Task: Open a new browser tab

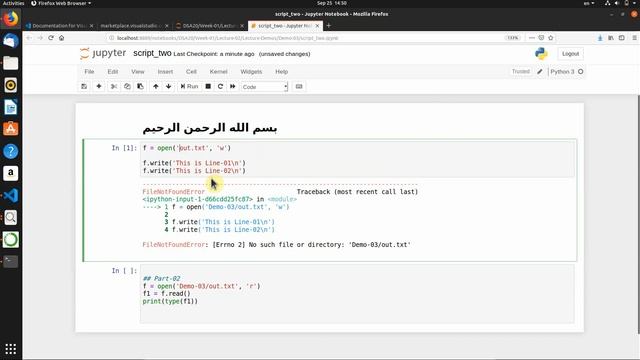Action: pyautogui.click(x=329, y=26)
